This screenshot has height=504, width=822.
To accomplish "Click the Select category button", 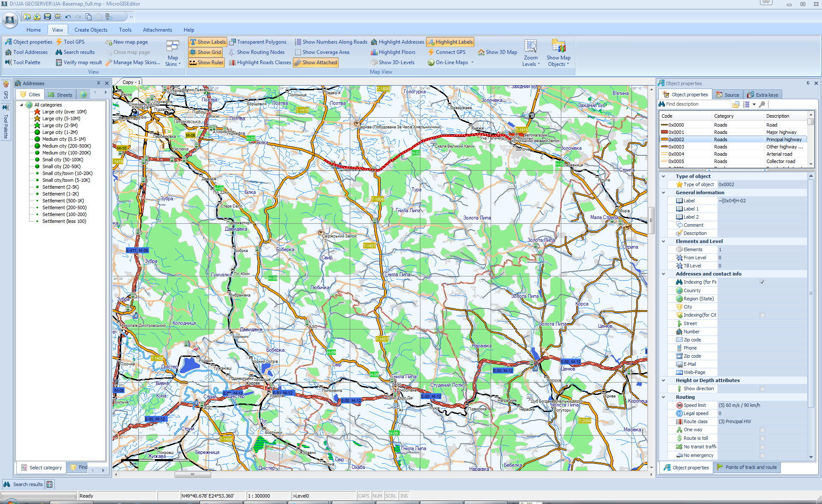I will click(x=42, y=468).
